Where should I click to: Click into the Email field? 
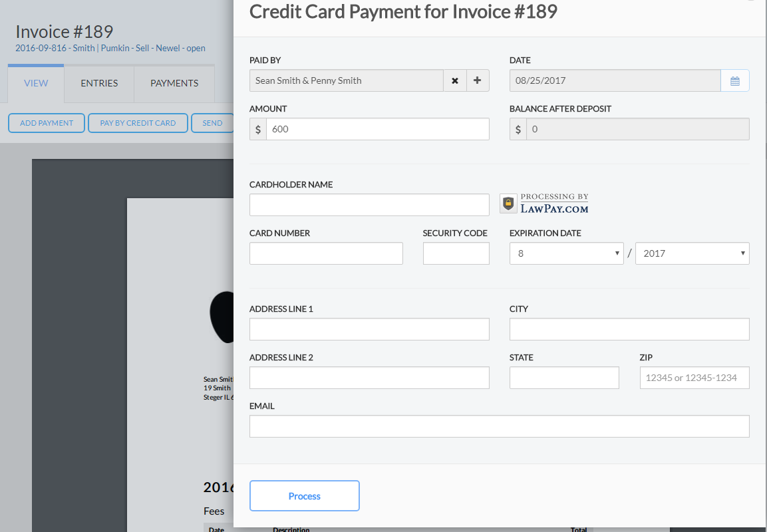coord(499,426)
